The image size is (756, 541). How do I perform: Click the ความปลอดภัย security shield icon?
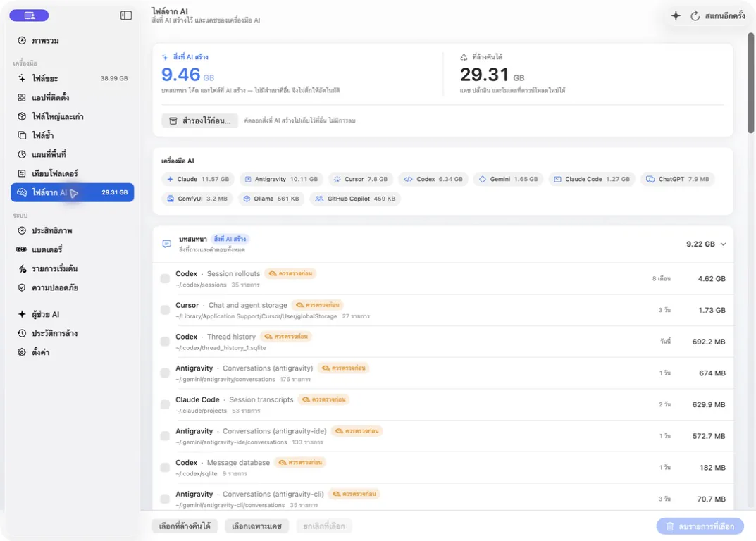[x=22, y=287]
